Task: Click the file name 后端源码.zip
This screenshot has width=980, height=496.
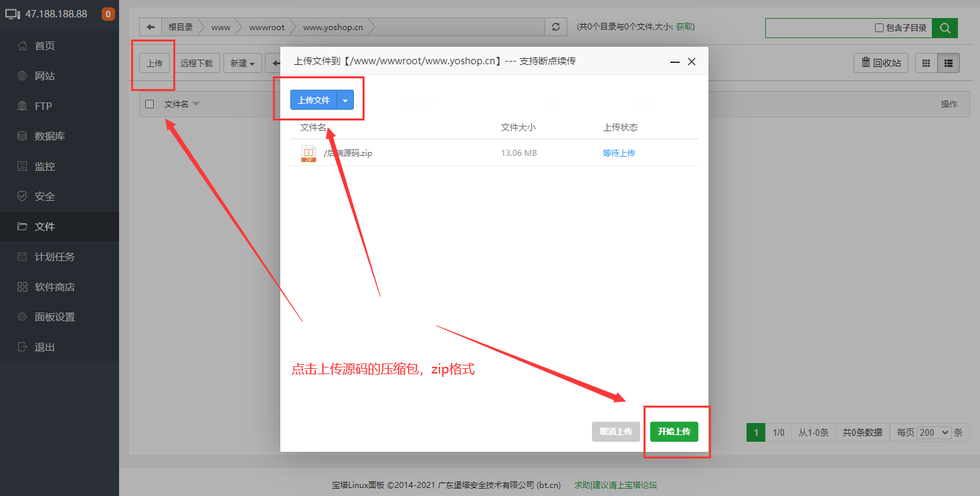Action: [348, 153]
